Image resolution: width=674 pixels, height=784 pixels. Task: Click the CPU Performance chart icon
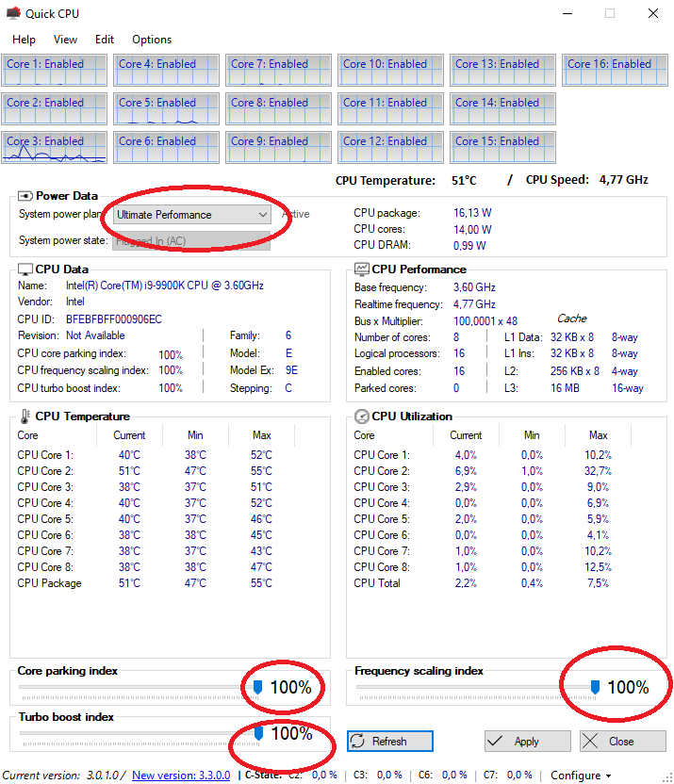(x=361, y=269)
